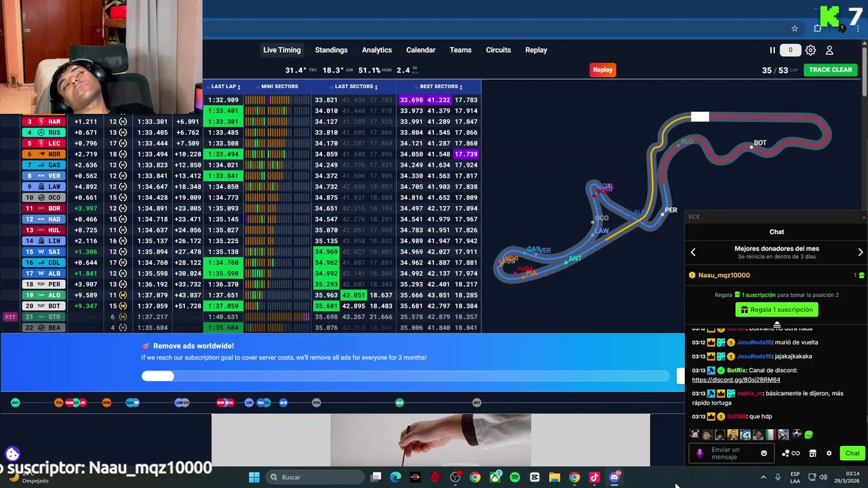This screenshot has height=488, width=868.
Task: Open Microsoft Edge from the taskbar
Action: point(395,477)
